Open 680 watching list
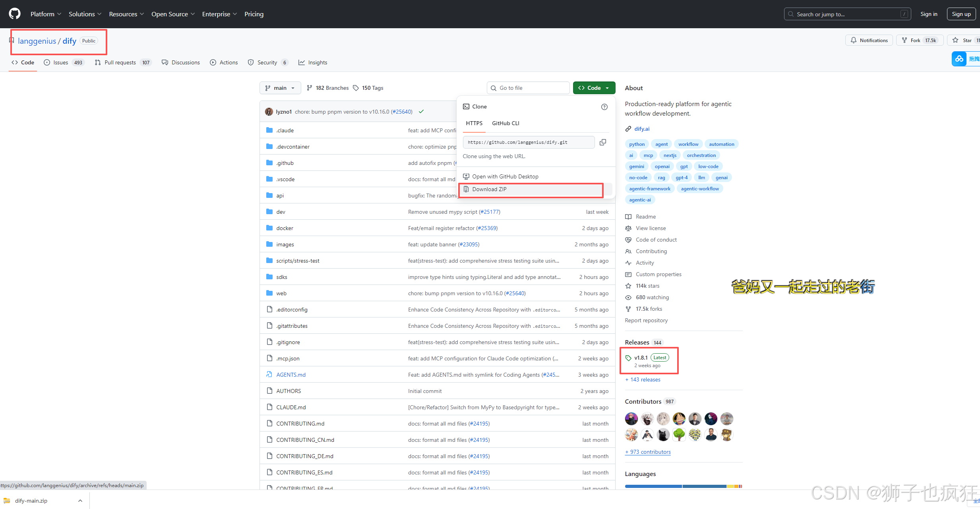980x509 pixels. pyautogui.click(x=652, y=297)
